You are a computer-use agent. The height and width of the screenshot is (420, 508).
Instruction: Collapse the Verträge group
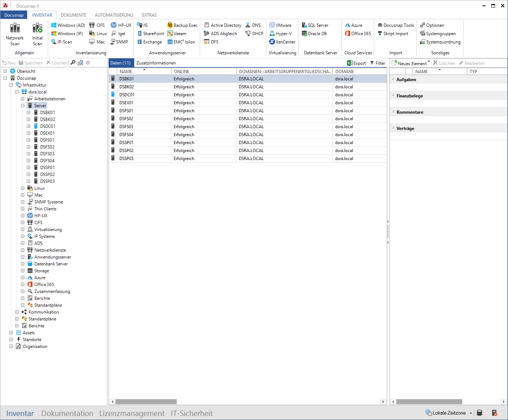[393, 128]
